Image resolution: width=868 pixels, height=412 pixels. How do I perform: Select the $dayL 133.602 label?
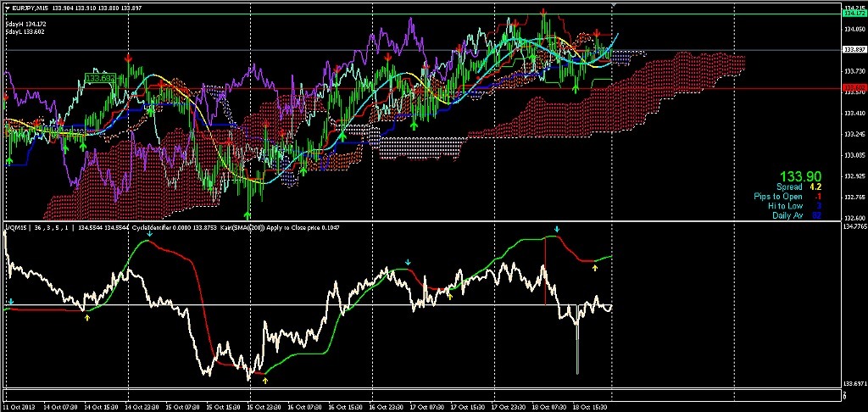(x=25, y=32)
